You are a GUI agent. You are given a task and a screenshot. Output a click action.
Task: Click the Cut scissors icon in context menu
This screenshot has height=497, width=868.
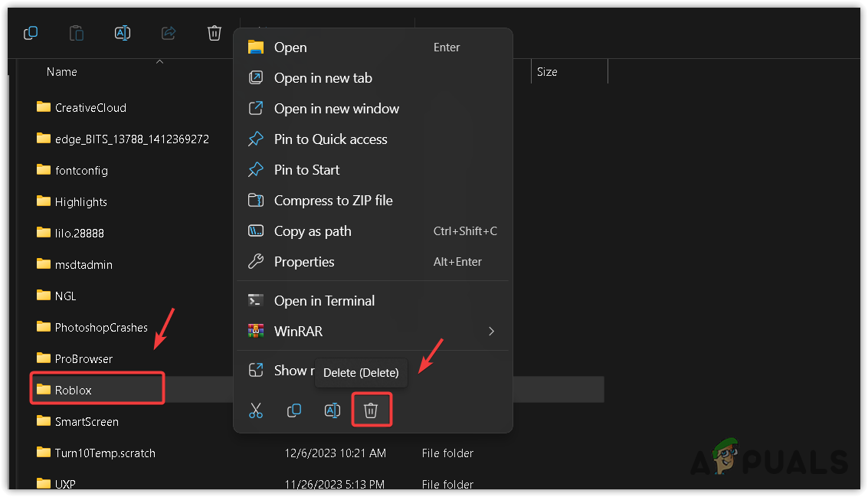click(x=256, y=410)
